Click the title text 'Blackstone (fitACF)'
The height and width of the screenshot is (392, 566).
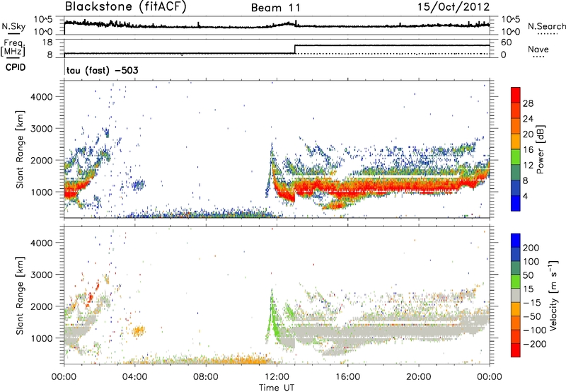[x=126, y=6]
